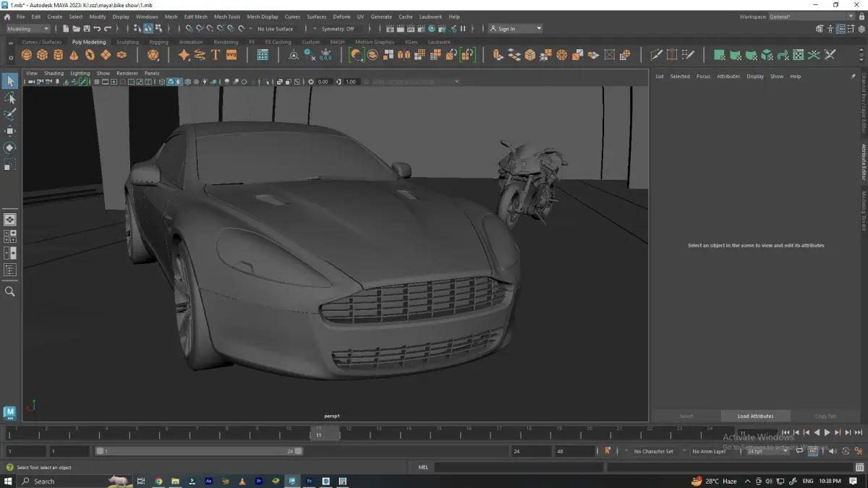Click the Bridge shelf icon

[x=514, y=55]
